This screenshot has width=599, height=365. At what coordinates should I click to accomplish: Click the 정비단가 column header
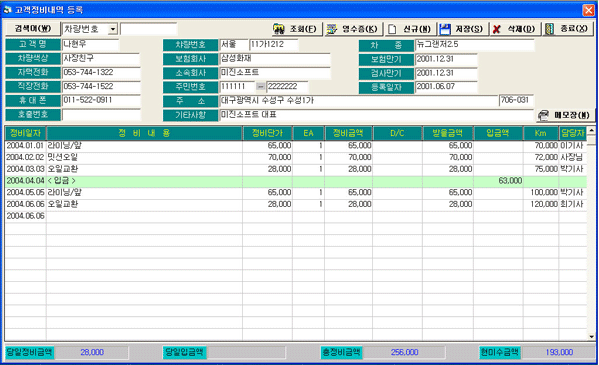(267, 133)
